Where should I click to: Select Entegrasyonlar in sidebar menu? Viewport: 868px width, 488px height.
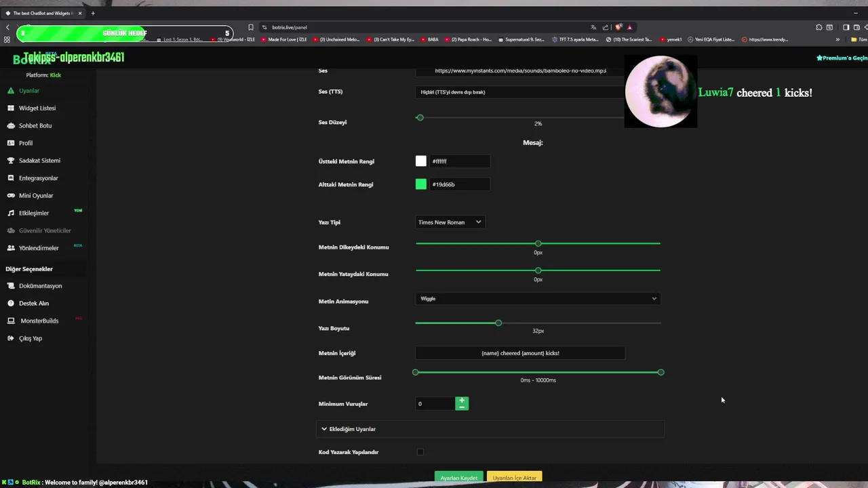click(39, 178)
